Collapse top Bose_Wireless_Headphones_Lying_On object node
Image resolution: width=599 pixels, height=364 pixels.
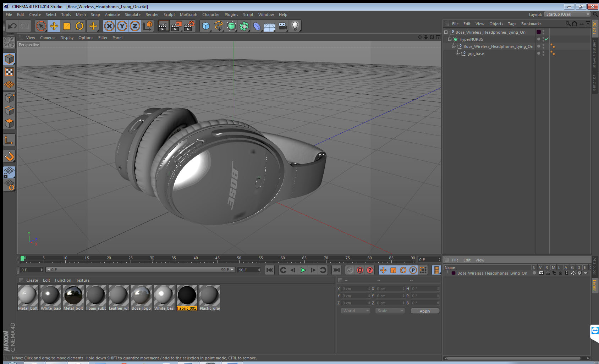446,32
